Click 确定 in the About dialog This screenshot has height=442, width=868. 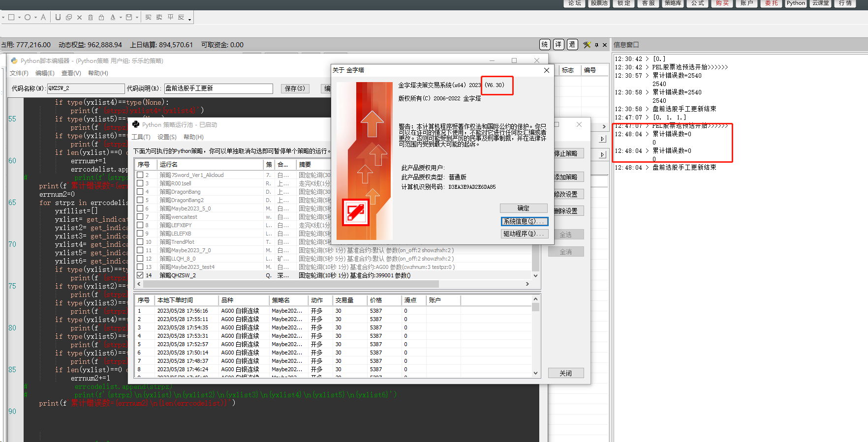pos(524,208)
